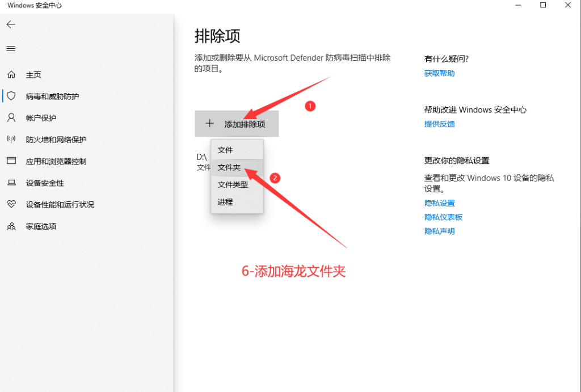Maximize the Windows 安全中心 window

tap(543, 5)
